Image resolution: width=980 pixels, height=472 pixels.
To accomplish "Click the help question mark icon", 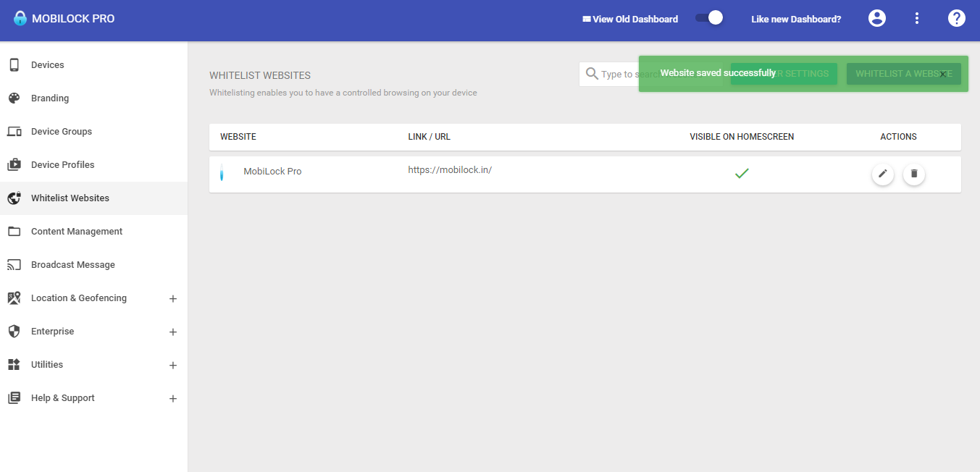I will point(957,19).
